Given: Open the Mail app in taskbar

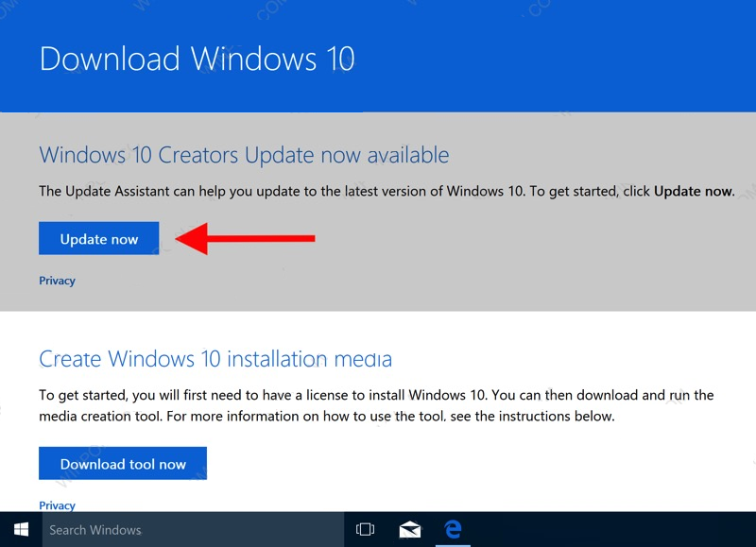Looking at the screenshot, I should tap(410, 530).
